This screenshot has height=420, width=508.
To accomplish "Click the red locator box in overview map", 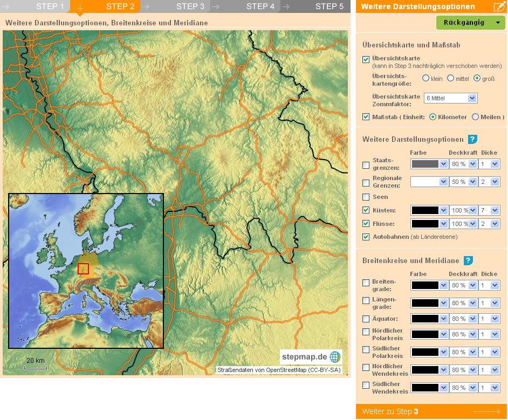I will click(x=83, y=268).
